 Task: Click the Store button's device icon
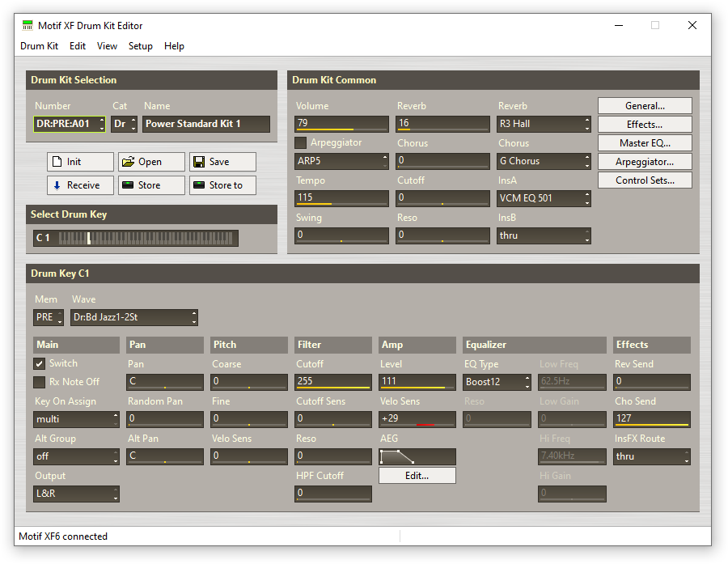128,185
